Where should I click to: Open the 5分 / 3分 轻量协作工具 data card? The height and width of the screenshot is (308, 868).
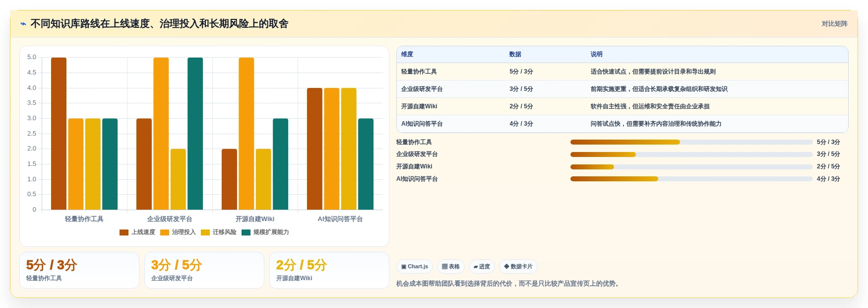(79, 270)
